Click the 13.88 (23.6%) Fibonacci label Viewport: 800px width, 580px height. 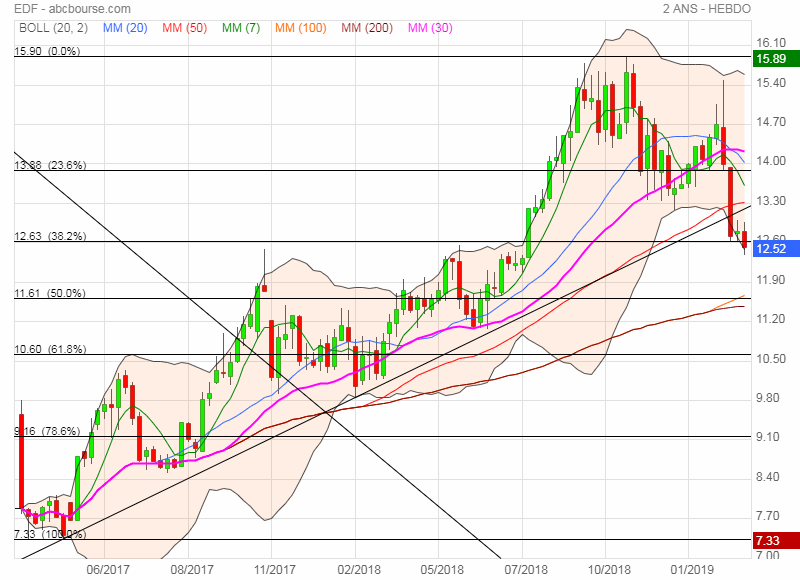pos(50,165)
